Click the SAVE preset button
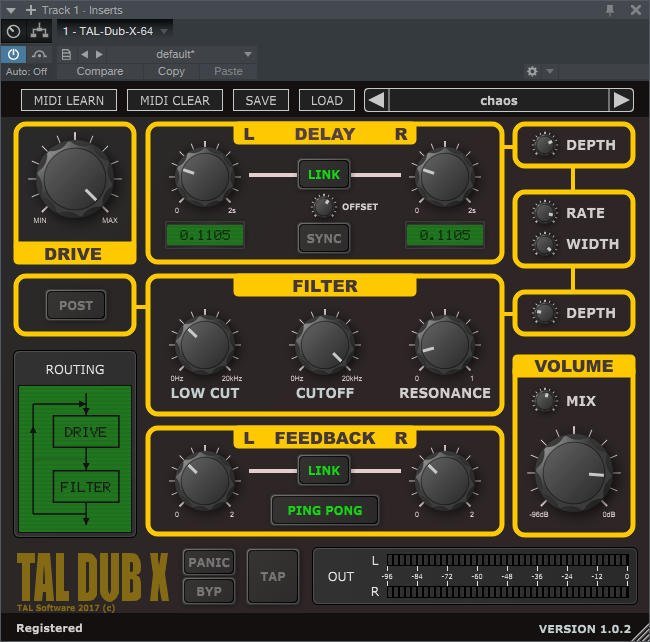650x642 pixels. click(x=261, y=100)
